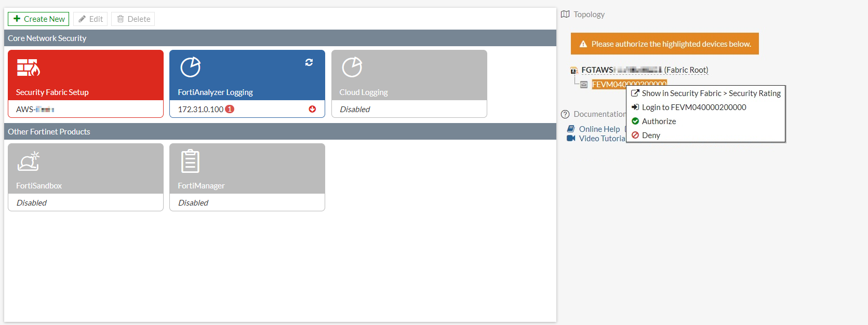Click the Disabled status under Cloud Logging
The height and width of the screenshot is (325, 868).
(x=355, y=109)
